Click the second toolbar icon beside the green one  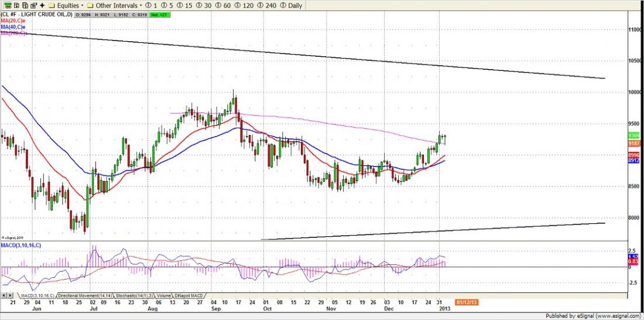click(x=15, y=5)
